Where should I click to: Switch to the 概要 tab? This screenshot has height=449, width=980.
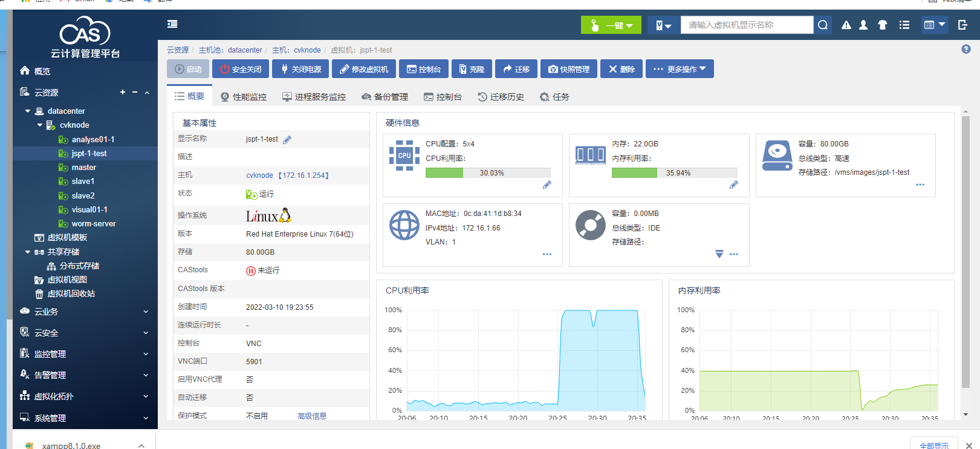tap(190, 97)
